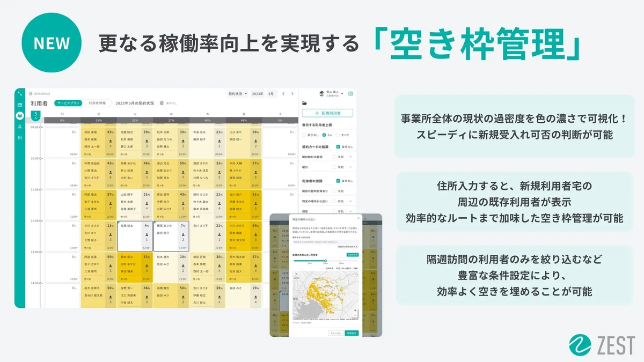
Task: Expand the 特定の場所から近い row chevron
Action: pyautogui.click(x=350, y=201)
